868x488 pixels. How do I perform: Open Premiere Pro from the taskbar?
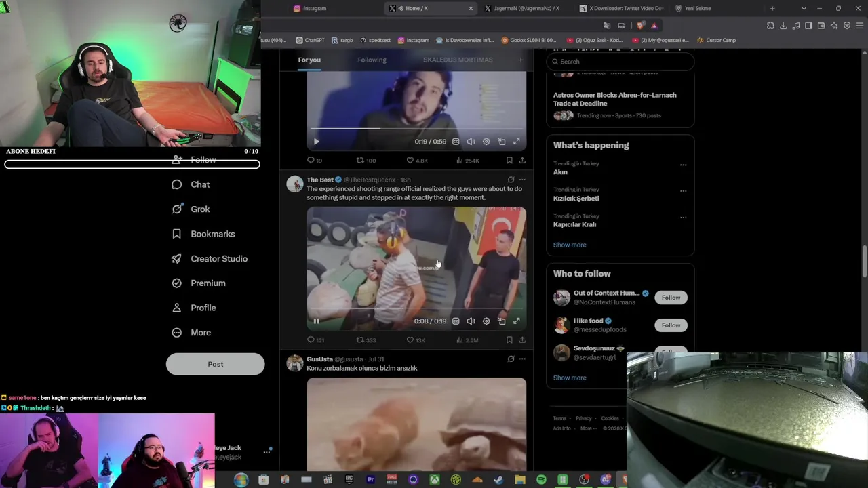pos(370,480)
